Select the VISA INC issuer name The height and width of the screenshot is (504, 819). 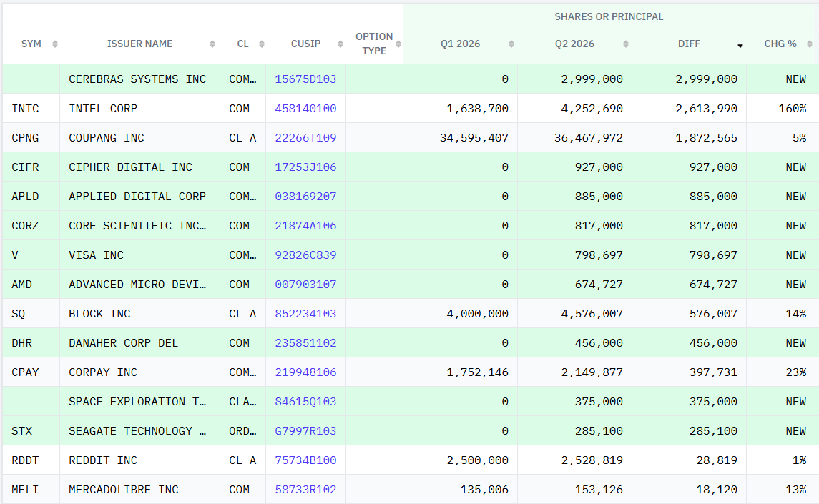coord(96,255)
